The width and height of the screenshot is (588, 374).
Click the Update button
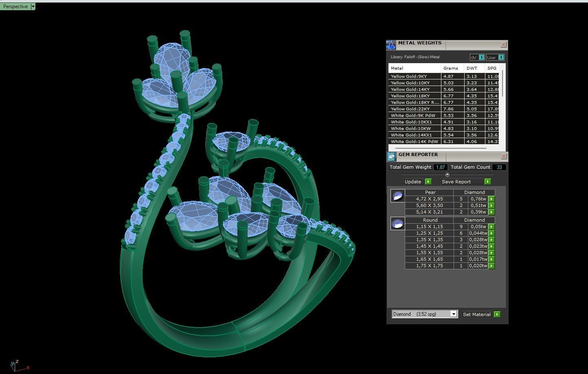point(415,182)
